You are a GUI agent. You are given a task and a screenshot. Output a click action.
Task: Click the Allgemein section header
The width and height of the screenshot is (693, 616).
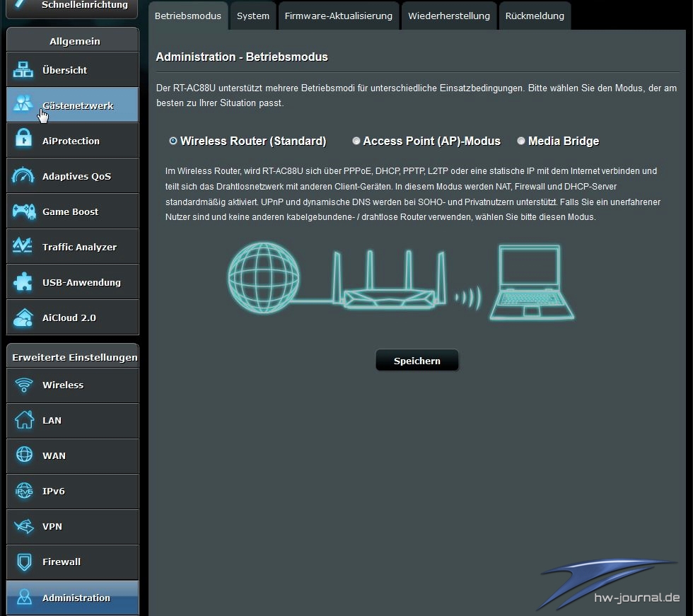coord(72,40)
